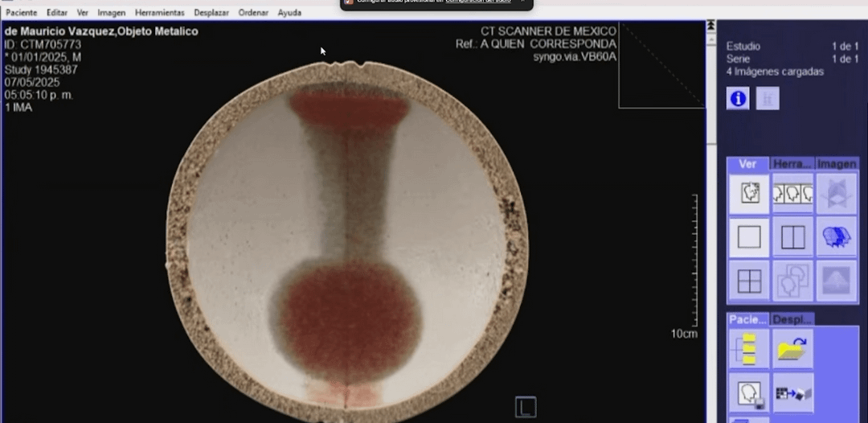Image resolution: width=868 pixels, height=423 pixels.
Task: Click the open folder icon
Action: [792, 349]
